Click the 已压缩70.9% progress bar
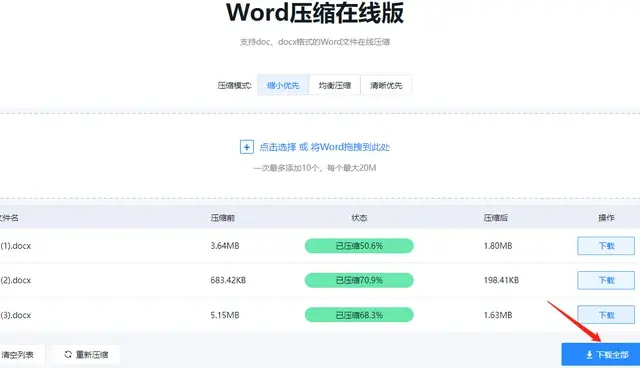The height and width of the screenshot is (368, 640). (x=359, y=280)
